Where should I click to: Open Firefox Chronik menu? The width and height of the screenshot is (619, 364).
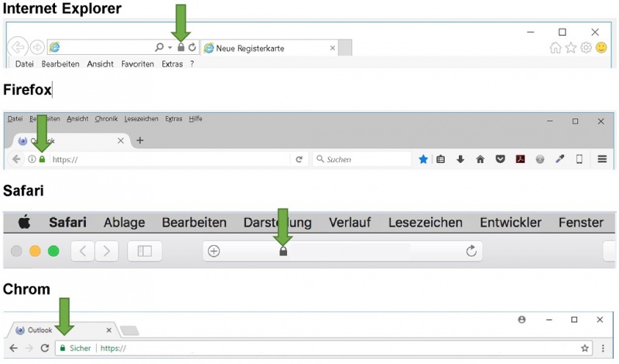(106, 119)
